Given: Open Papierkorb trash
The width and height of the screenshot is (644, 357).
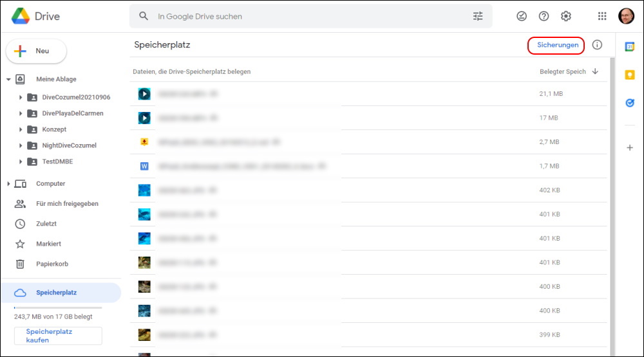Looking at the screenshot, I should [52, 264].
